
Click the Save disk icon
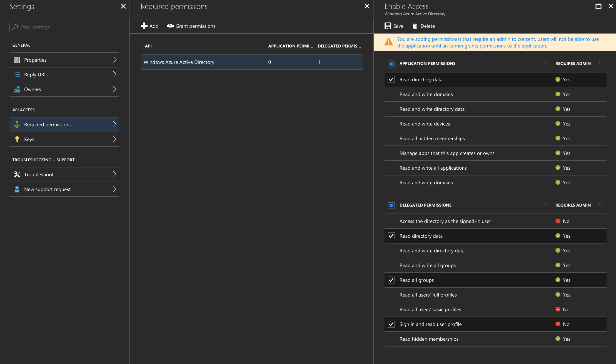coord(388,26)
